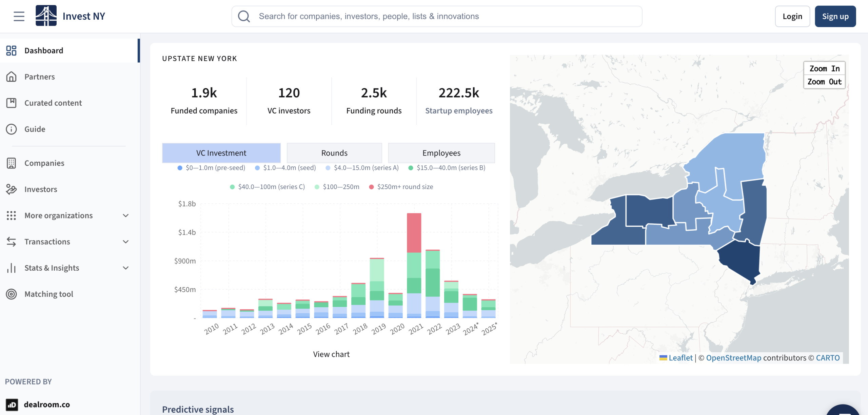Toggle the $100—250m legend entry

click(337, 187)
